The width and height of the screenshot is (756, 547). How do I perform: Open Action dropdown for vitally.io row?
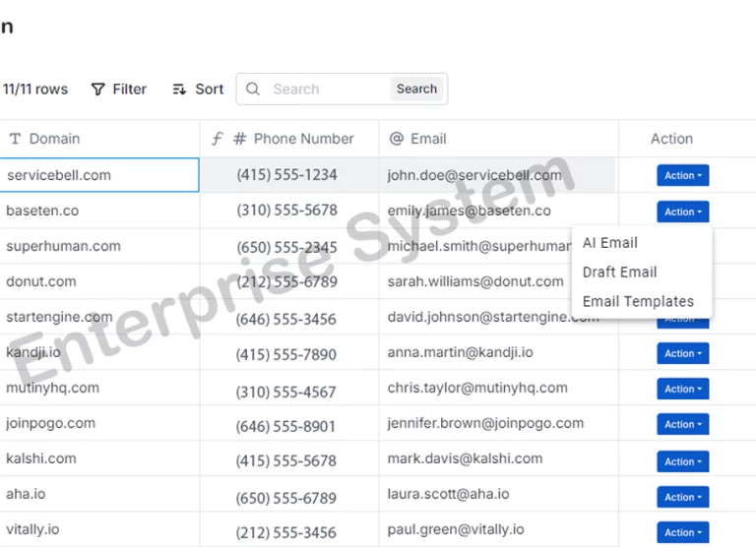point(683,532)
